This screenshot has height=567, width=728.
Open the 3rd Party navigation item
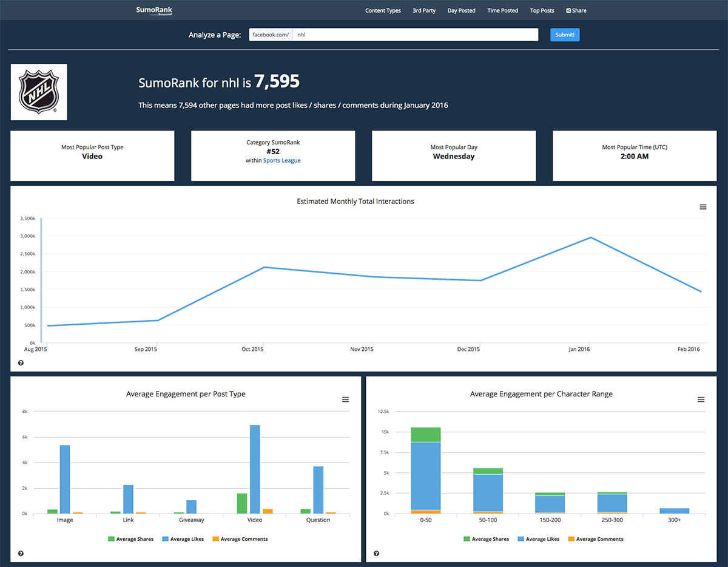pos(424,10)
